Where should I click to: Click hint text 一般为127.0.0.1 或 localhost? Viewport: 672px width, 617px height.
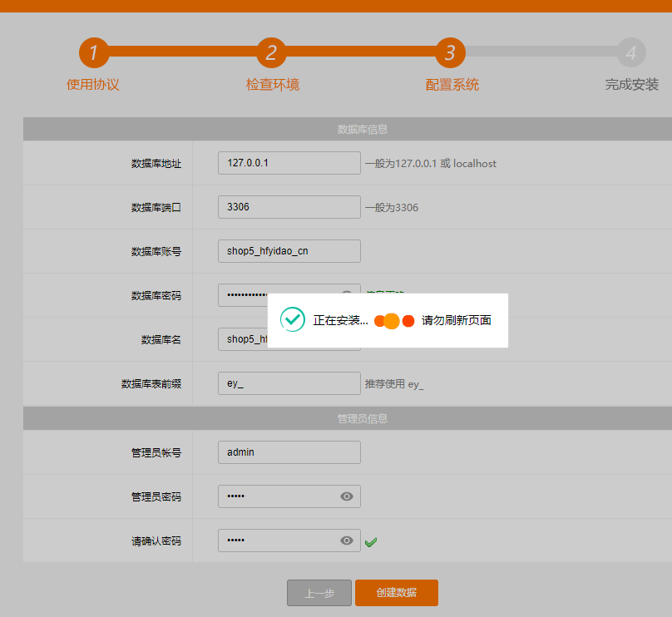tap(431, 164)
